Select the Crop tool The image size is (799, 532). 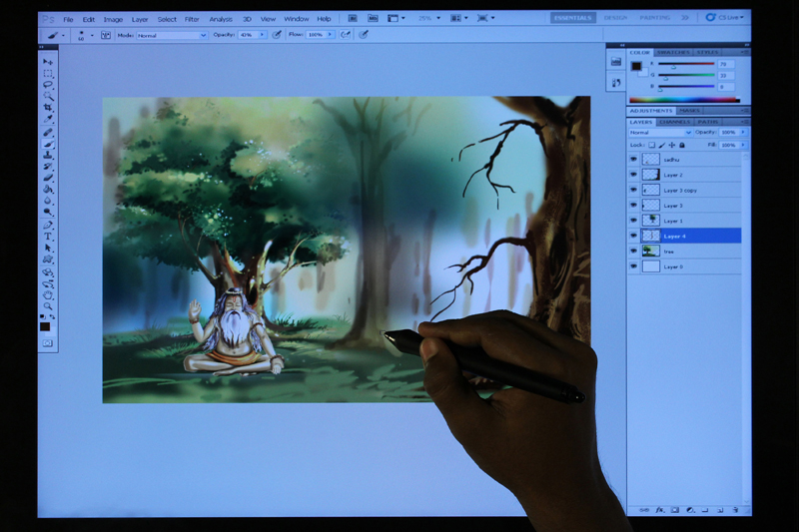[x=47, y=107]
